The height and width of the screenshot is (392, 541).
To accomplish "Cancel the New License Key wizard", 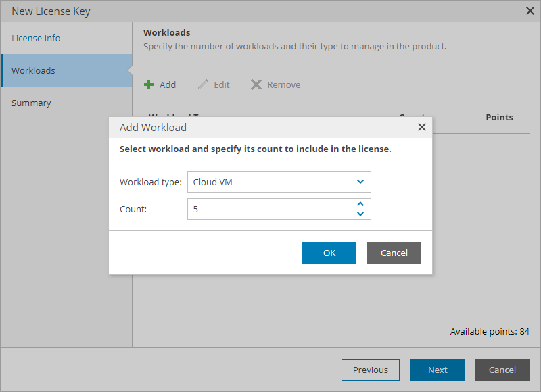I will (502, 370).
